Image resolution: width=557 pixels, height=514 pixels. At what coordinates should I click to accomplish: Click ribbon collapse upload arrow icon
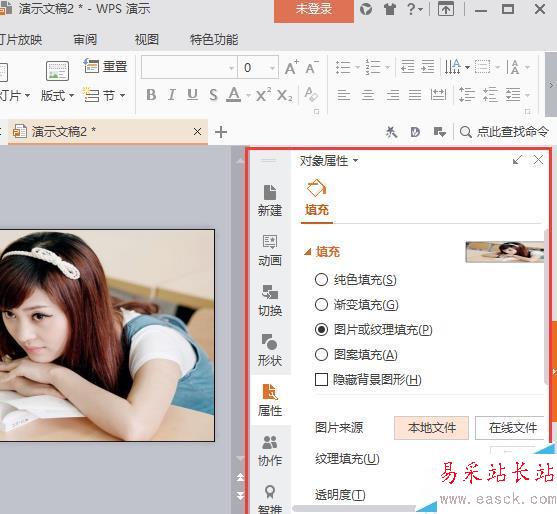click(446, 9)
